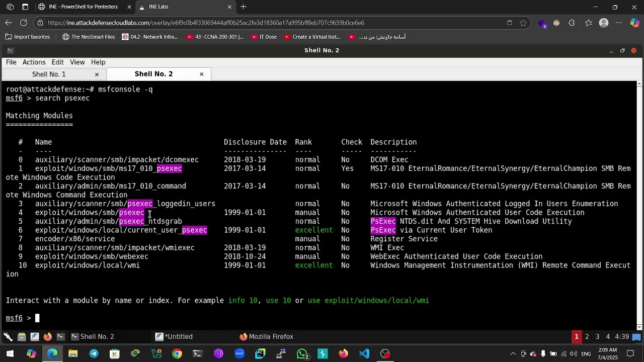Reload the INE Labs page
The height and width of the screenshot is (362, 644).
pos(24,23)
